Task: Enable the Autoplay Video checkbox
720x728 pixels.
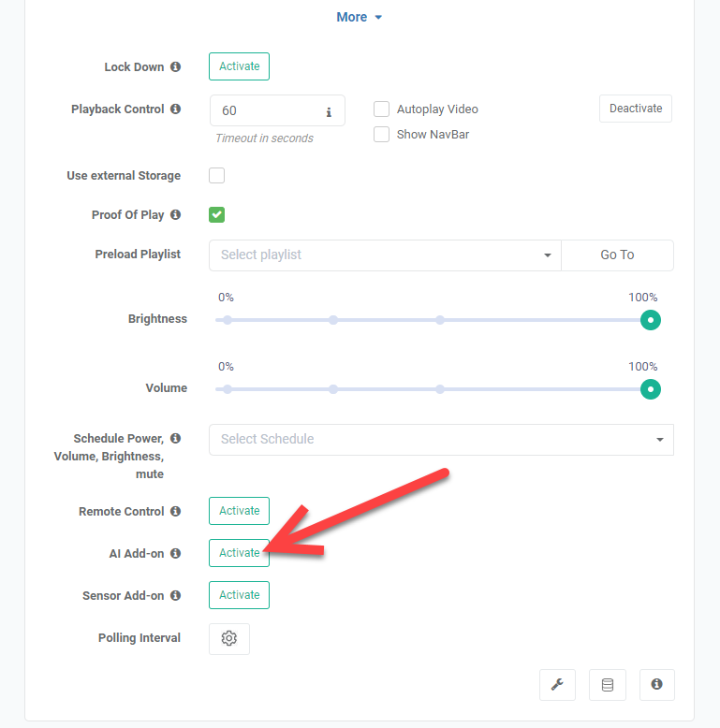Action: point(381,109)
